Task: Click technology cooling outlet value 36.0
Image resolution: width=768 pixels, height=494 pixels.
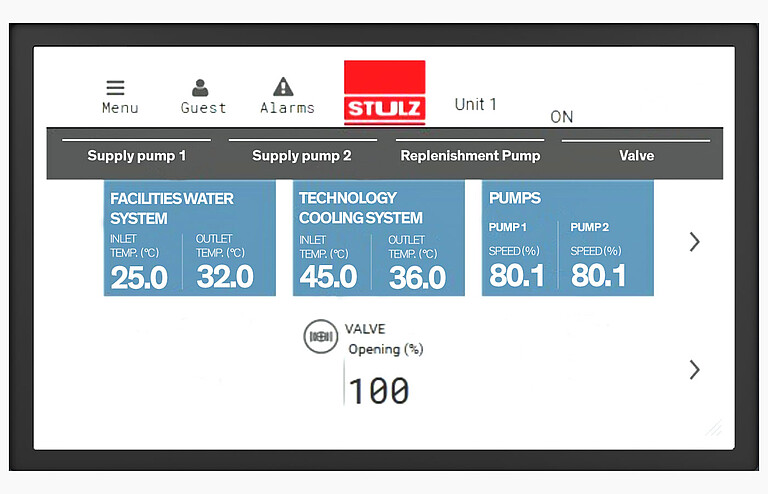Action: 418,278
